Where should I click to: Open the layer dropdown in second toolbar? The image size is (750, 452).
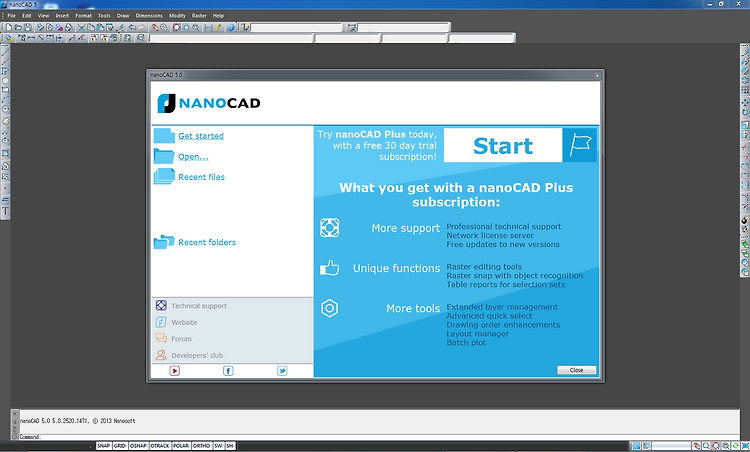click(x=232, y=38)
